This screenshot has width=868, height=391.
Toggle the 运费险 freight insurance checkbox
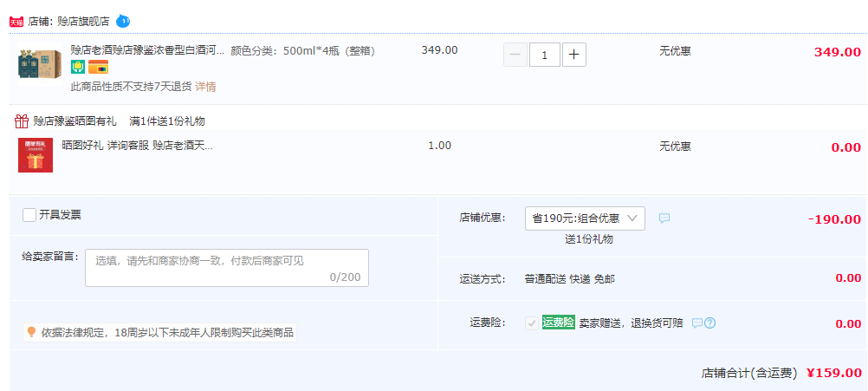(x=531, y=323)
